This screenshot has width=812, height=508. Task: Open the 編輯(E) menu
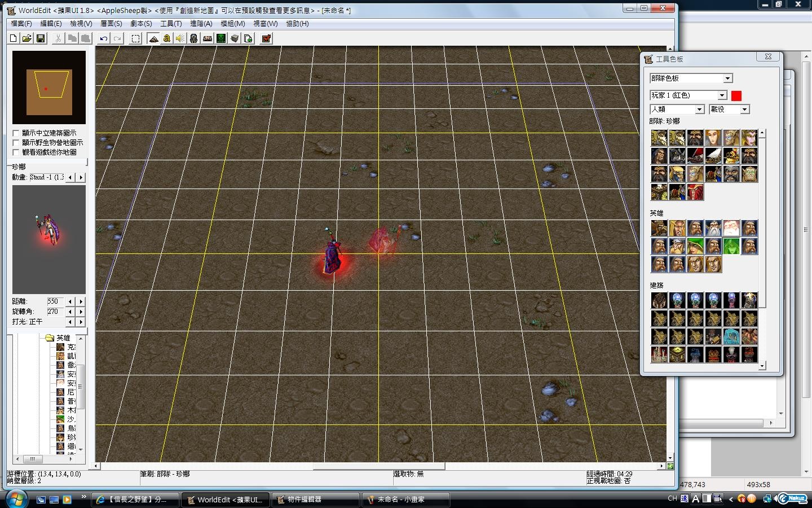point(51,24)
